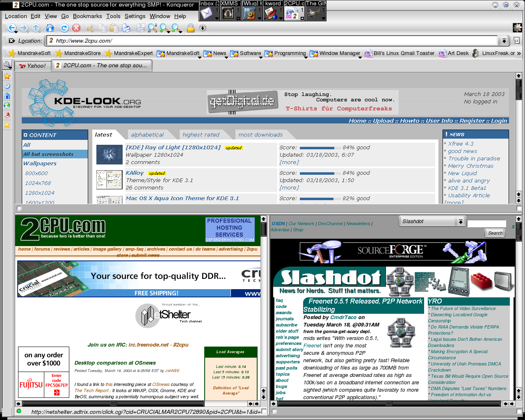Open 'Desktop comparison at OSnews' article
This screenshot has width=525, height=420.
click(115, 363)
